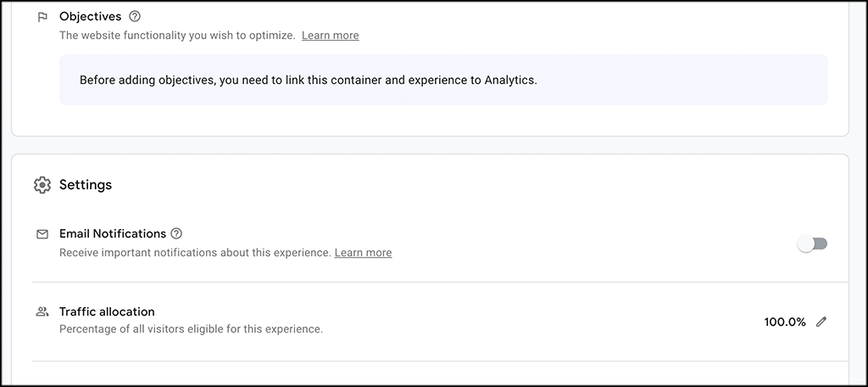Screen dimensions: 868x387
Task: Click the envelope icon for Email Notifications
Action: [42, 234]
